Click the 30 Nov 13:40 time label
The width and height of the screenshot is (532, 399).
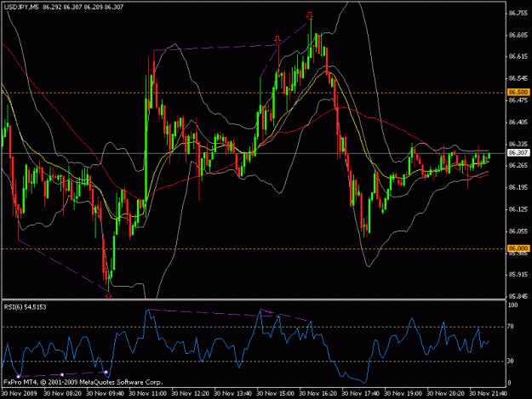pyautogui.click(x=232, y=394)
